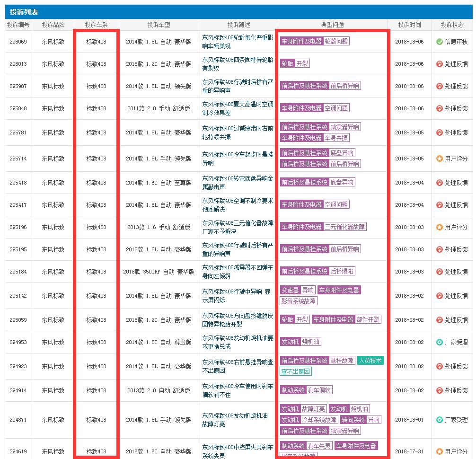Click the 烧机油 tag in row 294953
The height and width of the screenshot is (459, 476).
310,342
